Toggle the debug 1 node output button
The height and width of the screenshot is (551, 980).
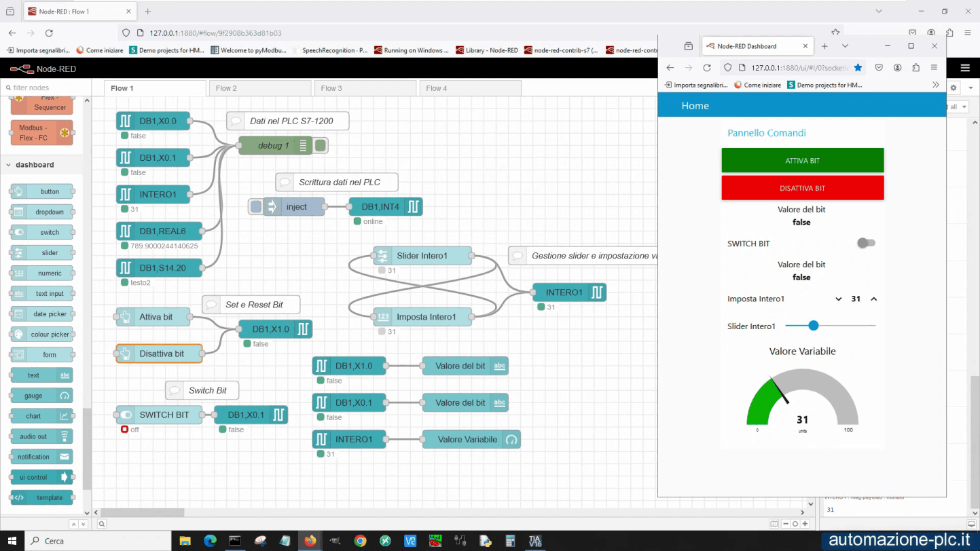coord(321,145)
